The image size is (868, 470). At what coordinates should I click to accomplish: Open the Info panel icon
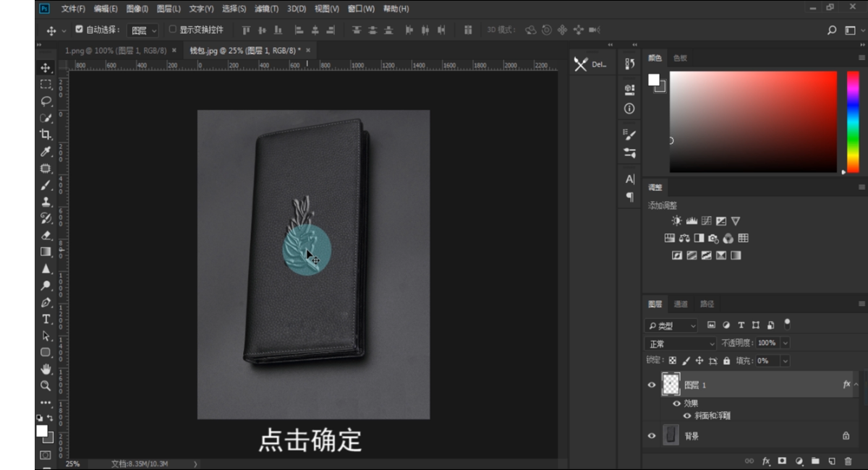coord(629,108)
